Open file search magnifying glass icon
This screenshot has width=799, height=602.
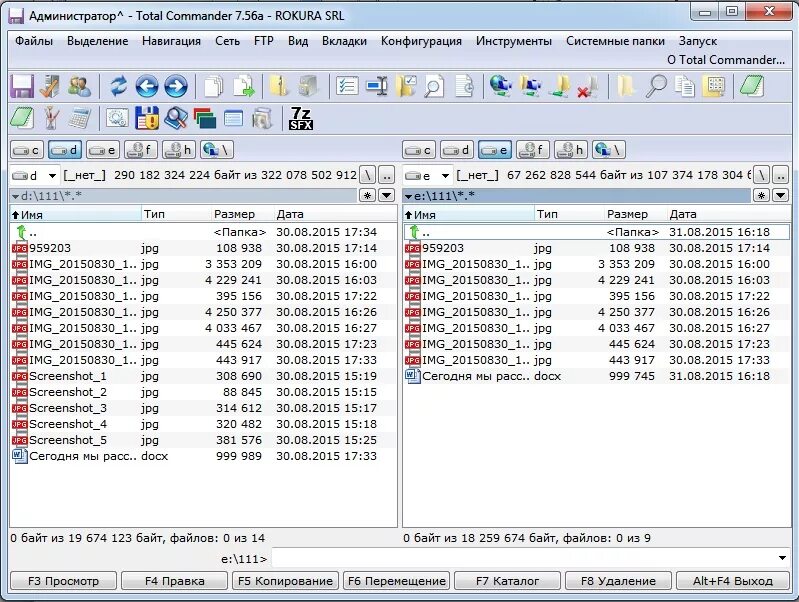pos(656,86)
